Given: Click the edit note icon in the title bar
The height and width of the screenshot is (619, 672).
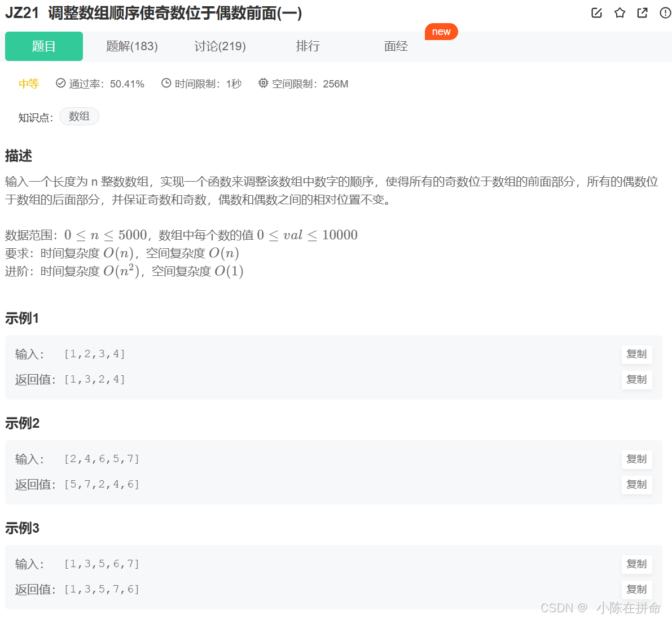Looking at the screenshot, I should tap(596, 13).
